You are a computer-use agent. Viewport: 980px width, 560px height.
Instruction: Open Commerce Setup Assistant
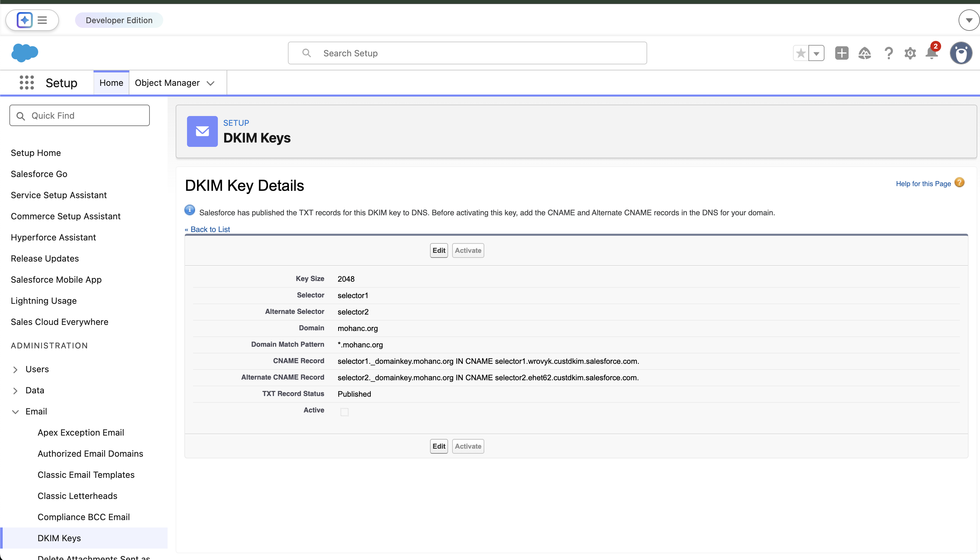coord(66,216)
